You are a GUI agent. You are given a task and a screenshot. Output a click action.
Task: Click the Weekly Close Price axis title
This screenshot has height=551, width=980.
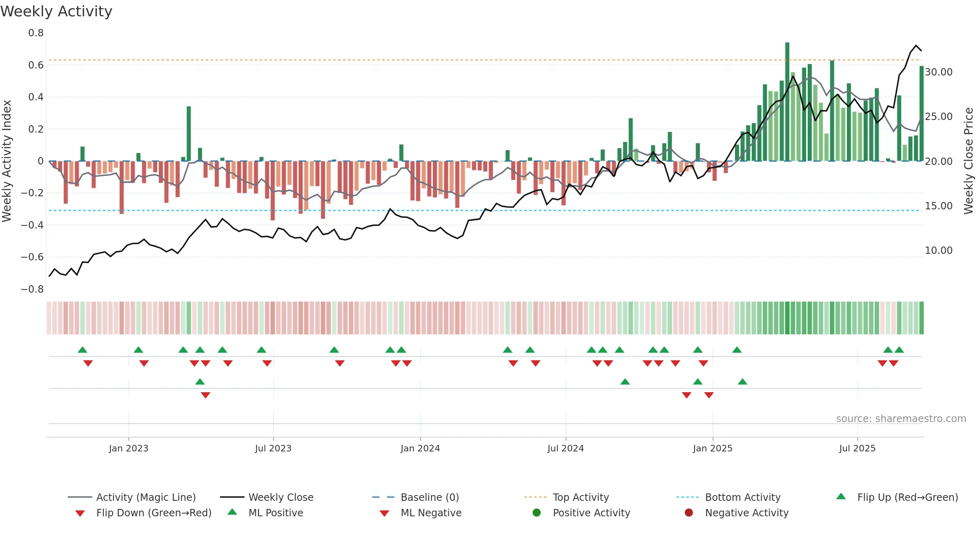(969, 161)
